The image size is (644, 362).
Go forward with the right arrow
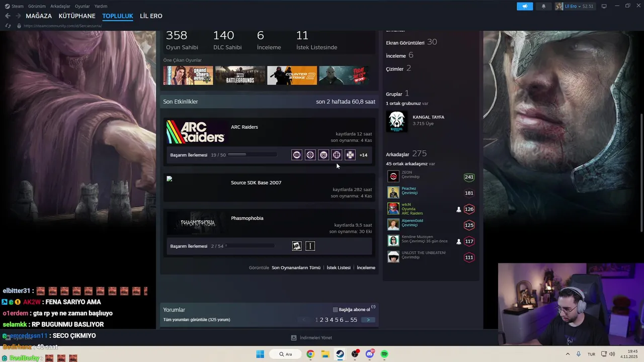pyautogui.click(x=18, y=16)
